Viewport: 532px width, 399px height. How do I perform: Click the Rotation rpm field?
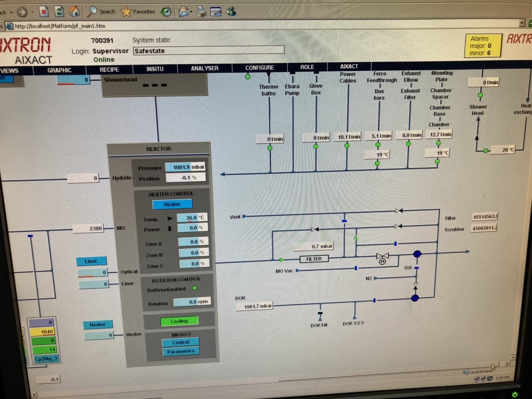192,302
